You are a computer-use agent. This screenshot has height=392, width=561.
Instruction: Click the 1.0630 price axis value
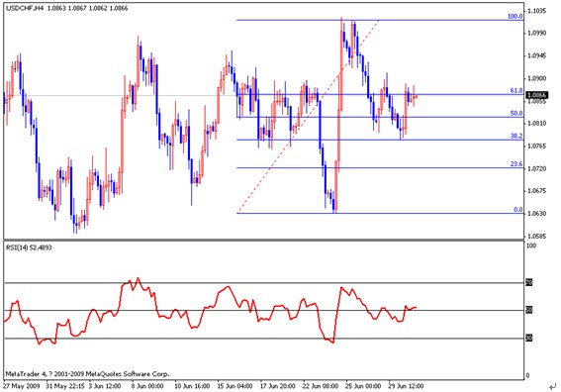(537, 214)
